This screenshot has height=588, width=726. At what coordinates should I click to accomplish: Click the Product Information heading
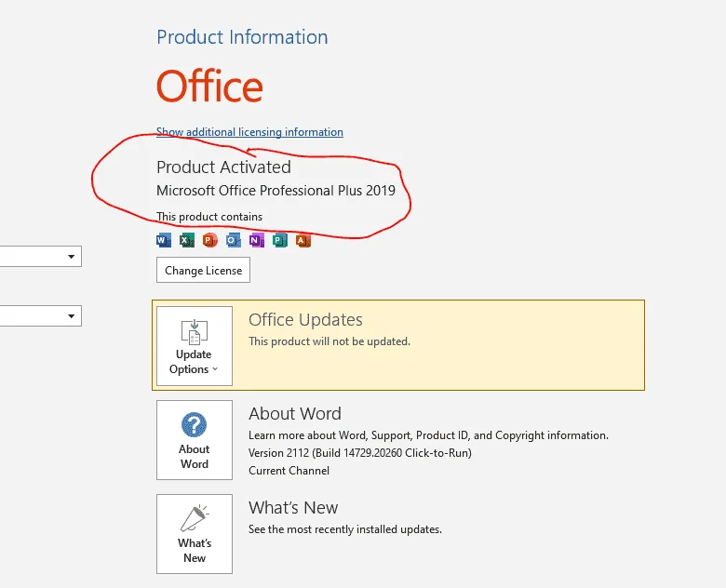[x=242, y=37]
